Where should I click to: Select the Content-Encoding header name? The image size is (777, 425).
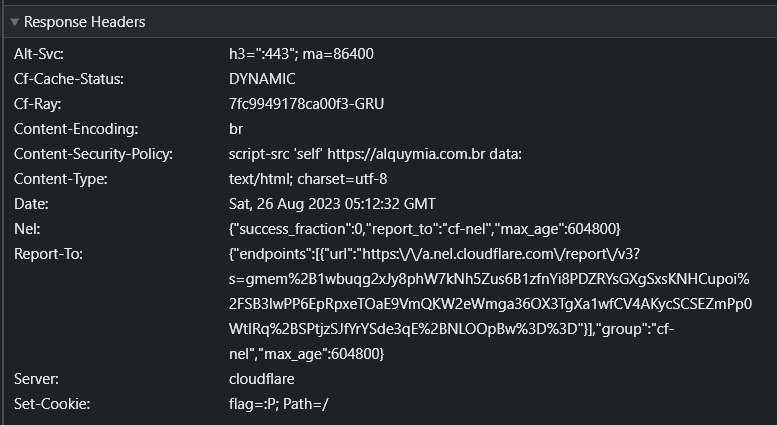pyautogui.click(x=76, y=129)
